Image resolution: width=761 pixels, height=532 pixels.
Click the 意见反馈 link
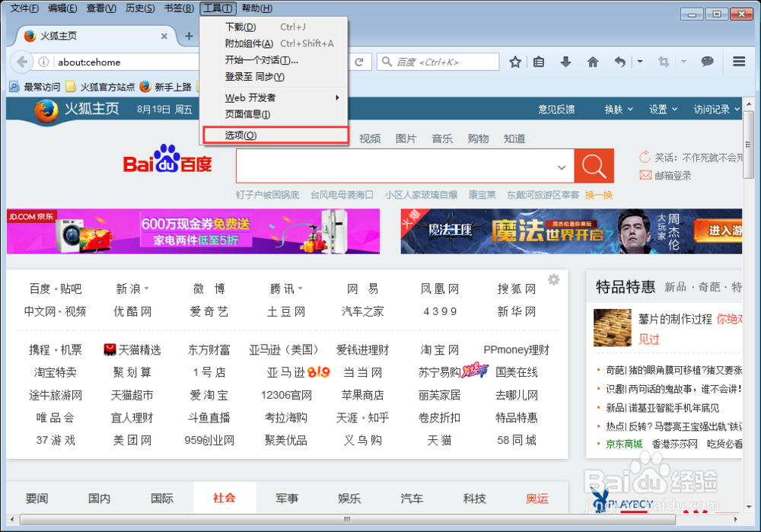tap(556, 109)
